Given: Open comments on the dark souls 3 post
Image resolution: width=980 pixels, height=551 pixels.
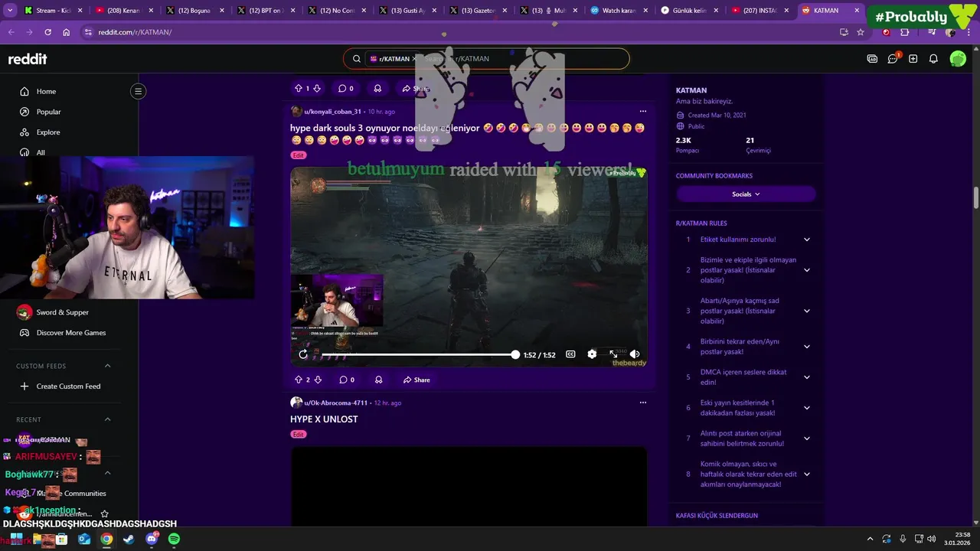Looking at the screenshot, I should (x=346, y=380).
